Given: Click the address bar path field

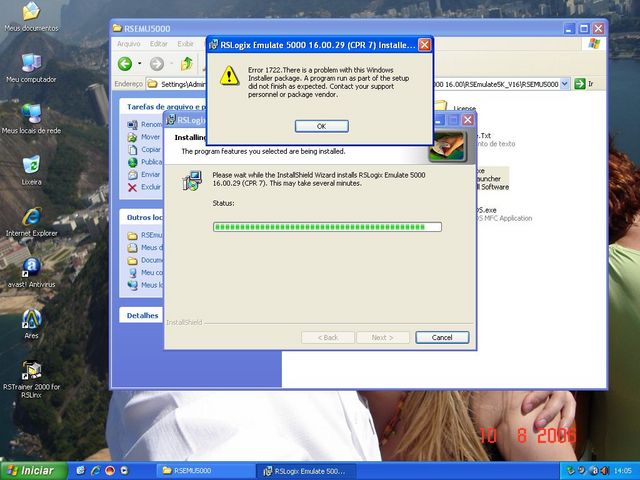Looking at the screenshot, I should 358,84.
